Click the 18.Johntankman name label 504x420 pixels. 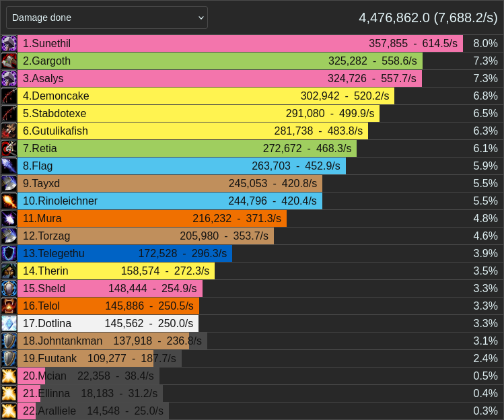(63, 341)
